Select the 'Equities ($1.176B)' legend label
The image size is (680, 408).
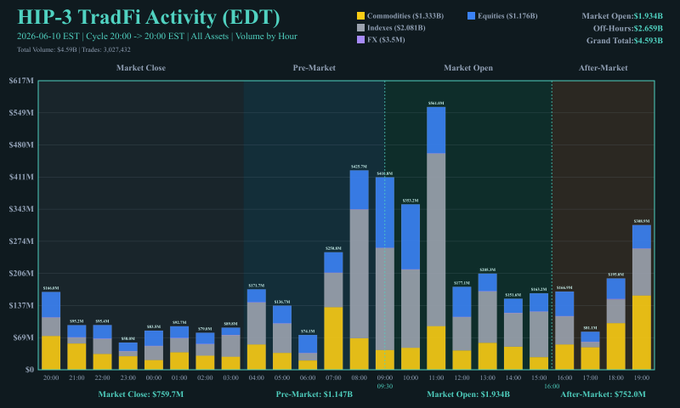pyautogui.click(x=507, y=16)
